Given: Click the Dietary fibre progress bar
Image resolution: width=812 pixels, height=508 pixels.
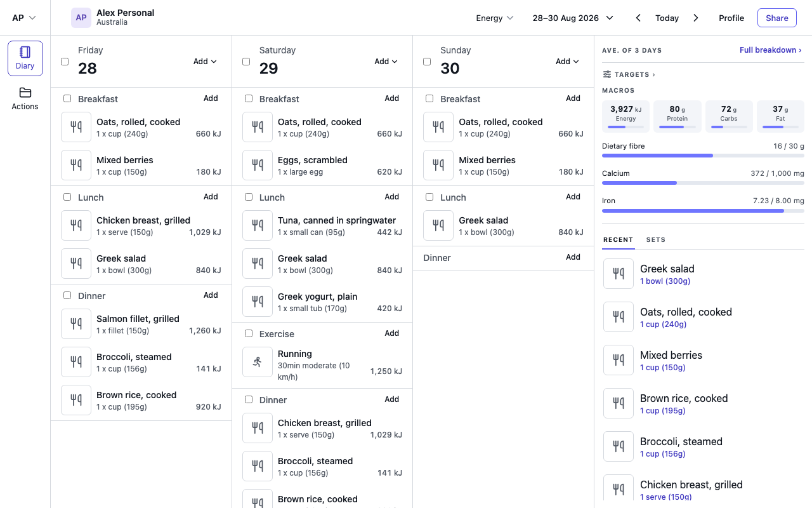Looking at the screenshot, I should tap(703, 156).
